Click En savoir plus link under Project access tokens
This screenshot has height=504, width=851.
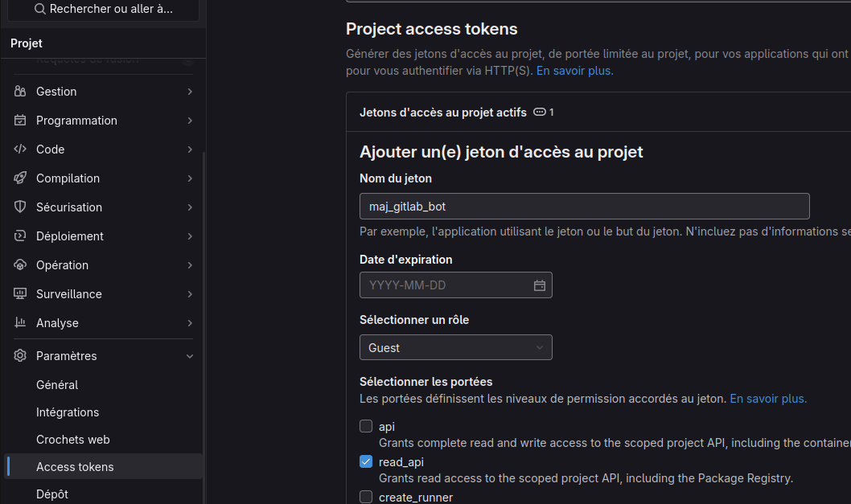(x=575, y=71)
